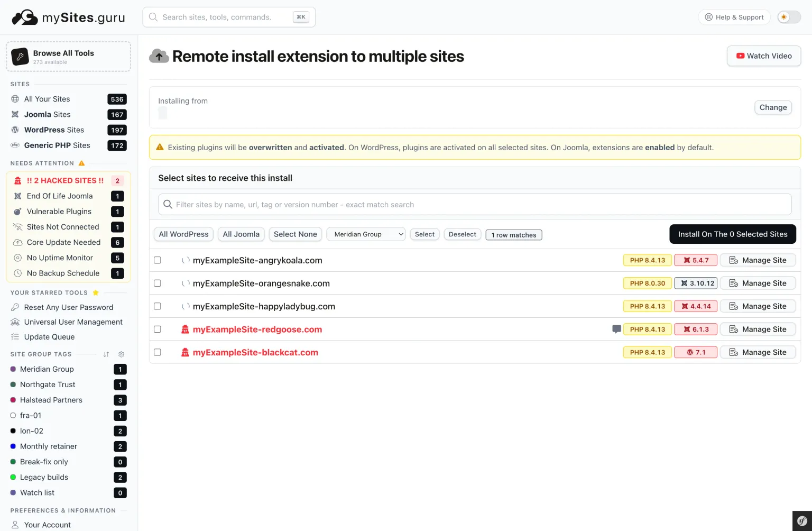Open Legacy builds tag
Image resolution: width=812 pixels, height=531 pixels.
(x=44, y=477)
